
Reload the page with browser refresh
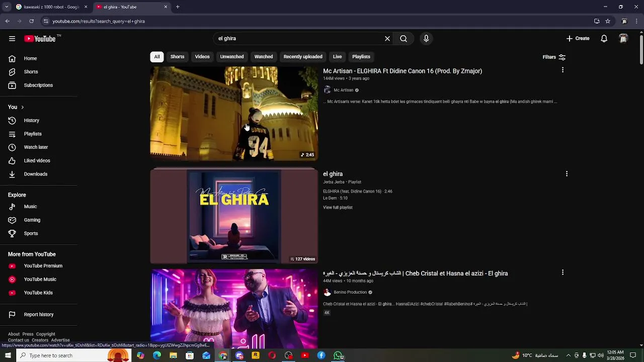click(x=31, y=21)
